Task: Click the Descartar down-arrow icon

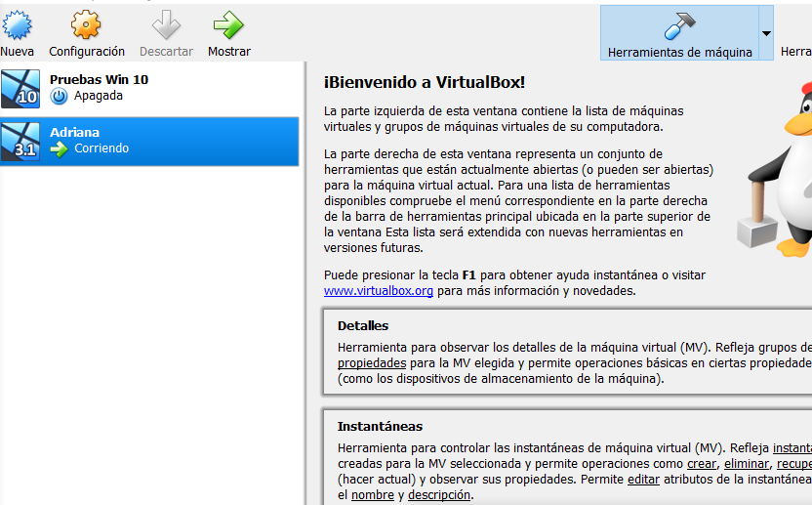Action: click(166, 25)
